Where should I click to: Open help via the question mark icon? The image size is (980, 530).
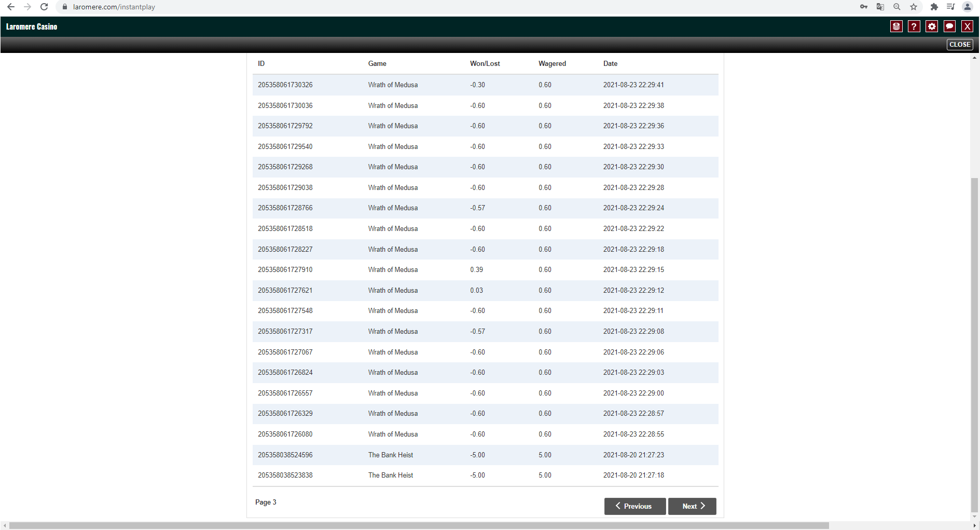[x=914, y=26]
